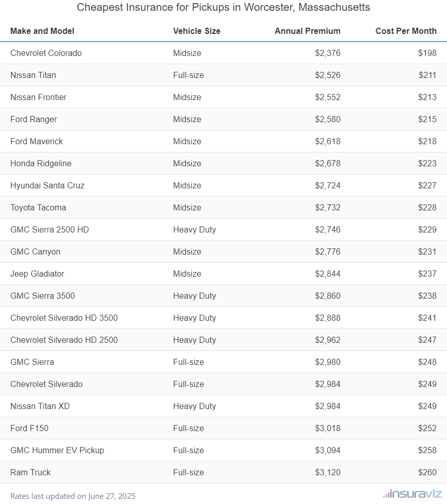Click the Ford Maverick $218 monthly cost

click(427, 141)
